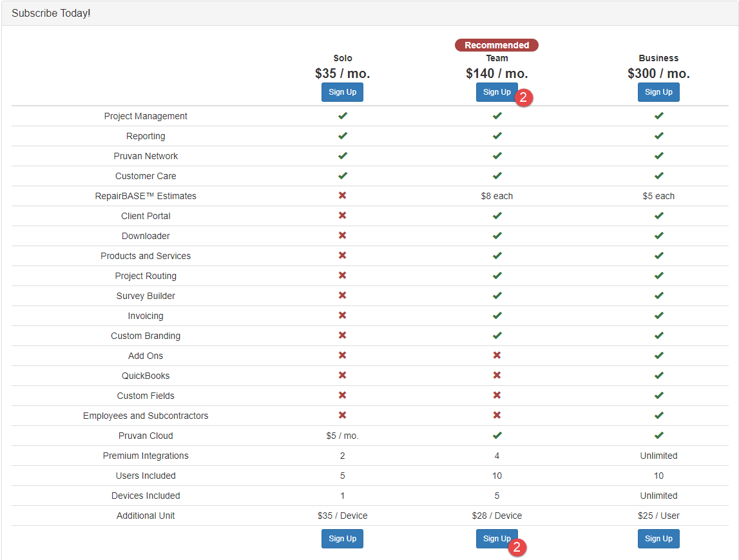Click the Solo Invoicing red X icon

pyautogui.click(x=343, y=316)
